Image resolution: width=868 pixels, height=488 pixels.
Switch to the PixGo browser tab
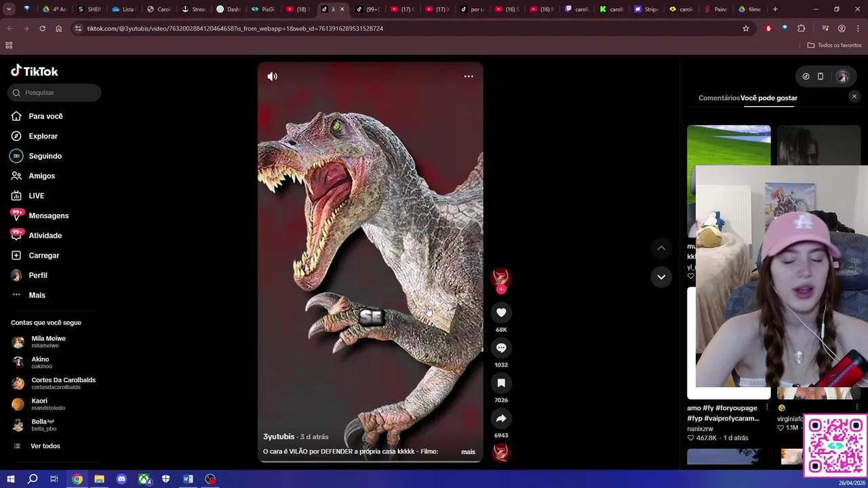[x=264, y=9]
